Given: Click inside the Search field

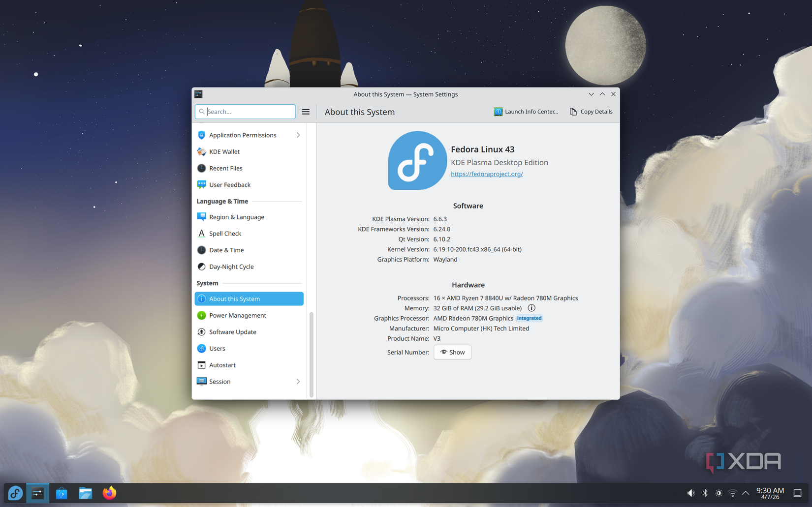Looking at the screenshot, I should 245,112.
